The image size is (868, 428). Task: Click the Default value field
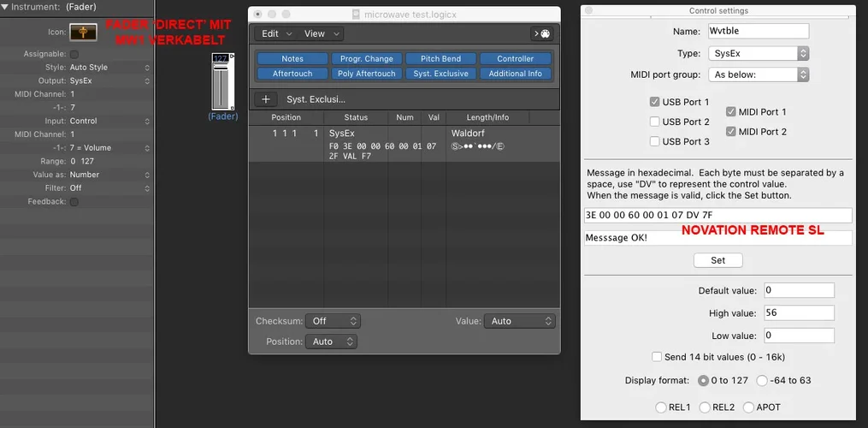tap(799, 290)
